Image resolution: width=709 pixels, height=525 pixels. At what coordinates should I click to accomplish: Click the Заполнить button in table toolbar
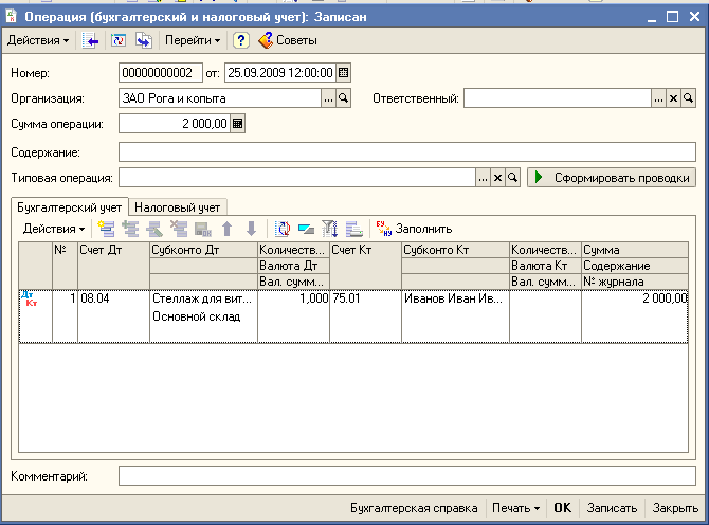415,229
